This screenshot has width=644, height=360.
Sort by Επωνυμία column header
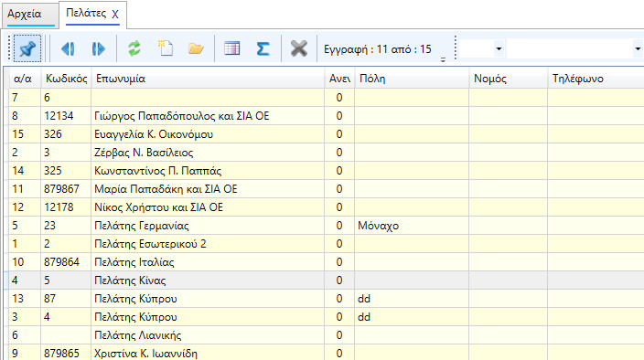click(208, 79)
